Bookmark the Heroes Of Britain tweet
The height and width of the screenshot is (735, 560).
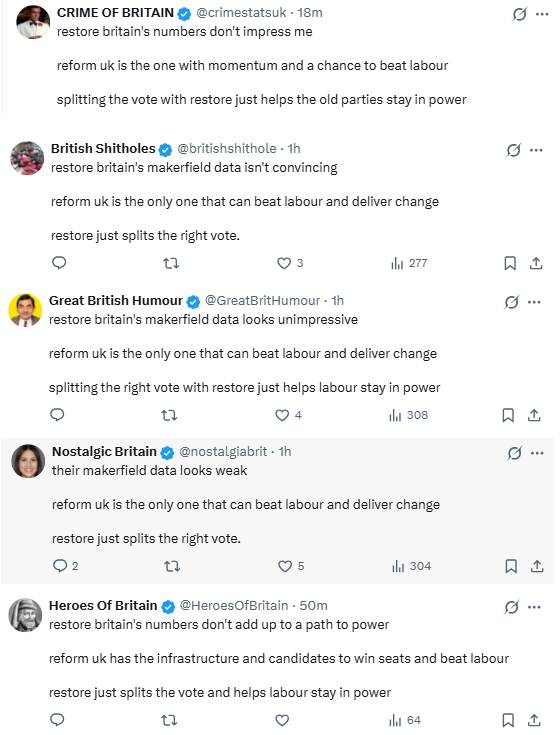pos(508,720)
